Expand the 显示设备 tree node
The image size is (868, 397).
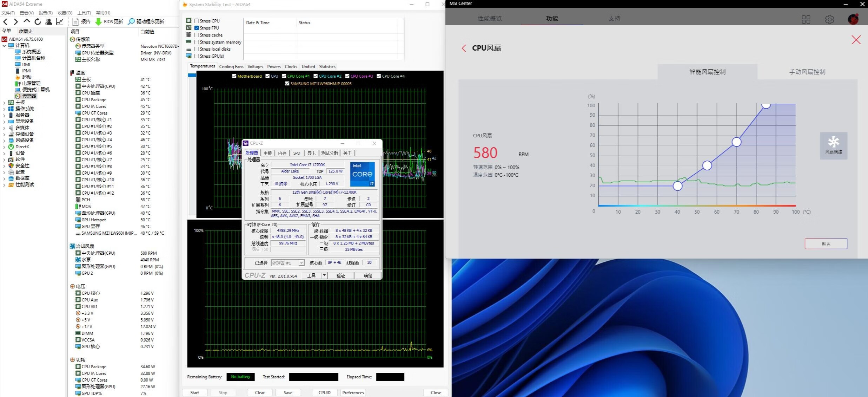coord(4,122)
